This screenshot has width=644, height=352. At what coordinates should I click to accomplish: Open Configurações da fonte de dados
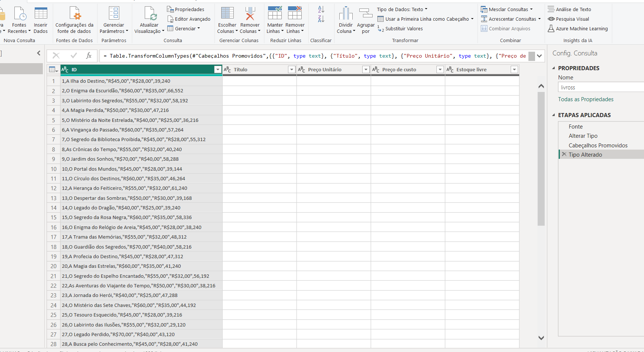pyautogui.click(x=74, y=21)
